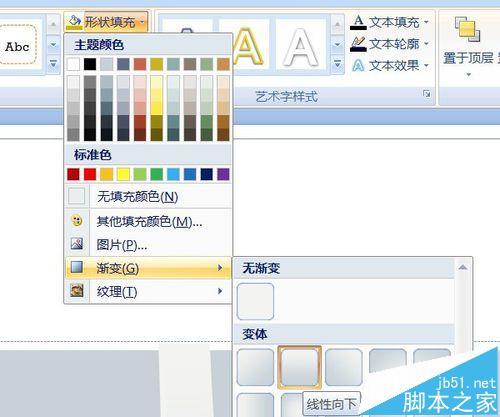Expand the 渐变(G) submenu arrow
The image size is (500, 417).
(220, 267)
